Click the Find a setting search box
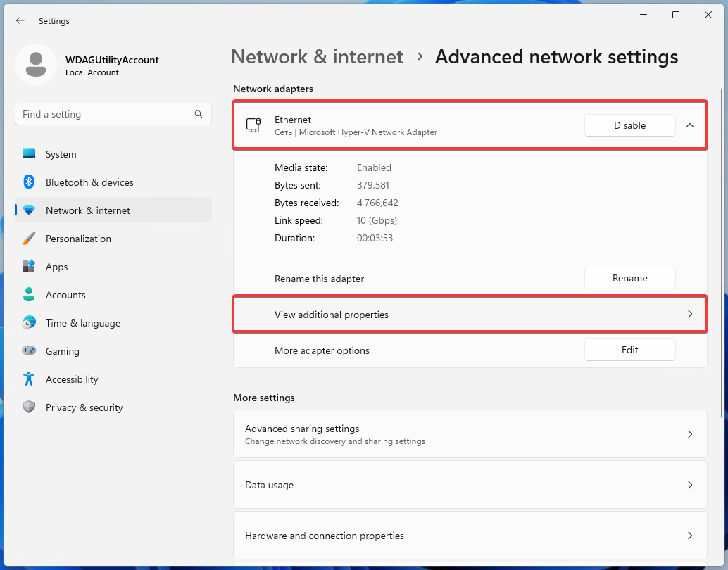This screenshot has height=570, width=728. [x=113, y=114]
